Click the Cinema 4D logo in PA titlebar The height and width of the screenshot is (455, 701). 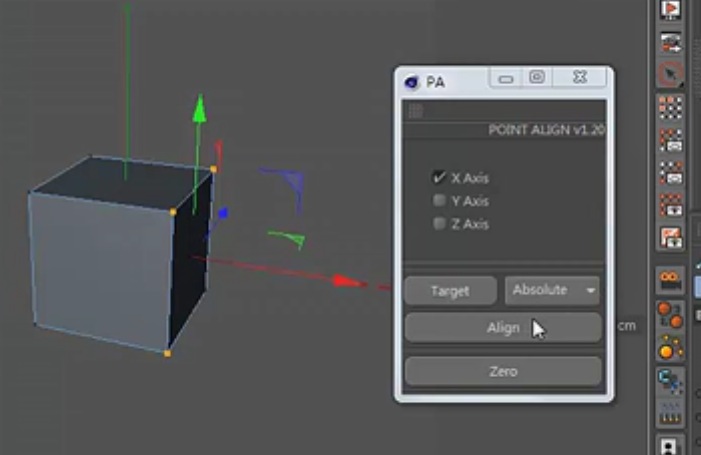click(411, 82)
